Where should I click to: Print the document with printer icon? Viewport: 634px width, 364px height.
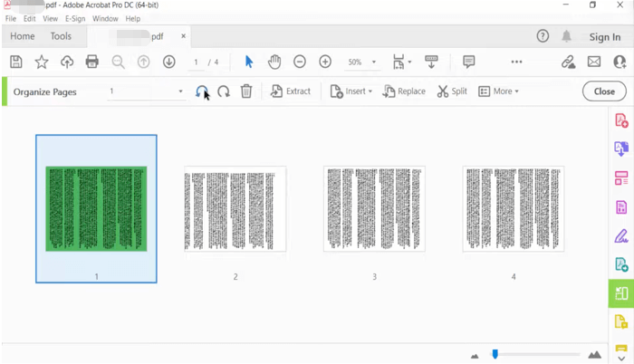[x=92, y=62]
